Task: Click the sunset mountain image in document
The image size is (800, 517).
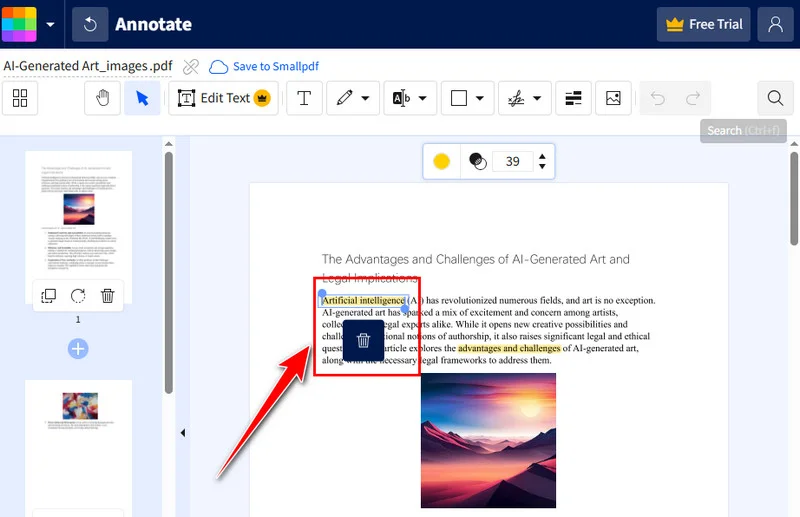Action: click(x=488, y=440)
